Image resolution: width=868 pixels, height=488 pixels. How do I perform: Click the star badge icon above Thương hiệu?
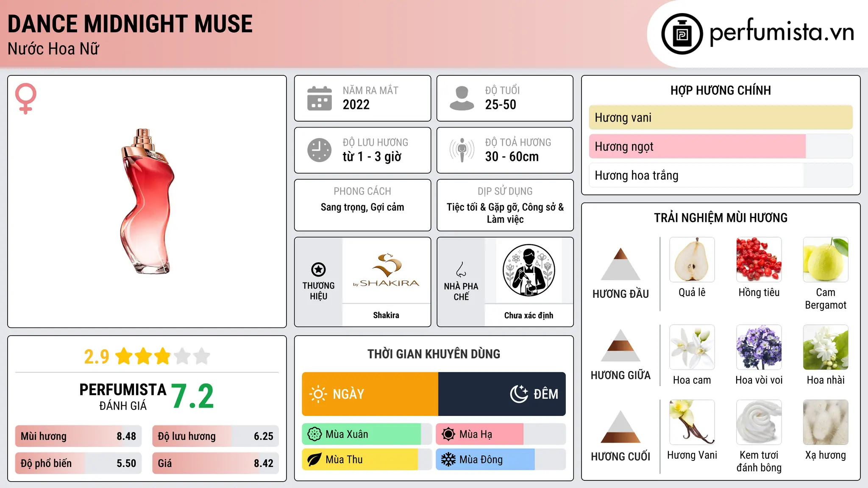point(318,269)
